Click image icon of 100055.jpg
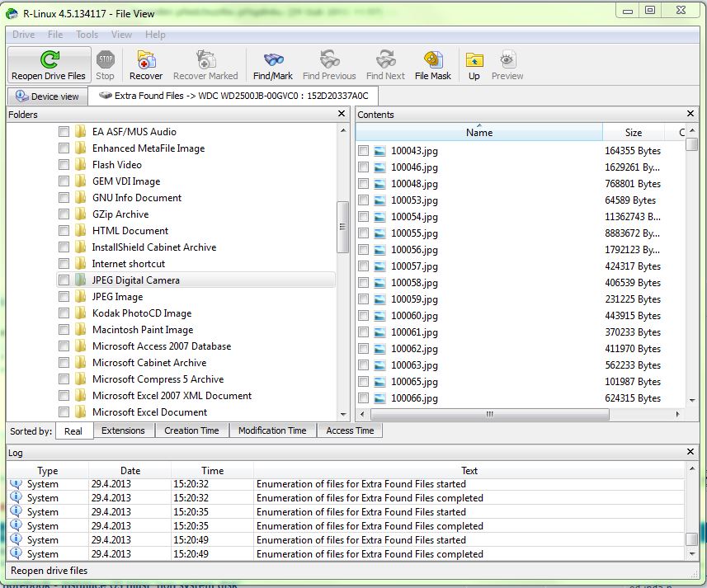The width and height of the screenshot is (707, 588). (x=380, y=233)
